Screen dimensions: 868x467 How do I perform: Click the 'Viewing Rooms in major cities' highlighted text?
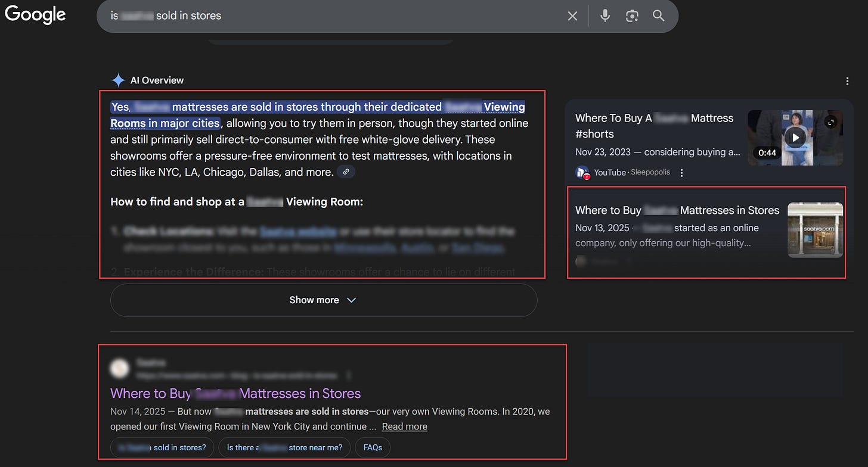point(318,115)
